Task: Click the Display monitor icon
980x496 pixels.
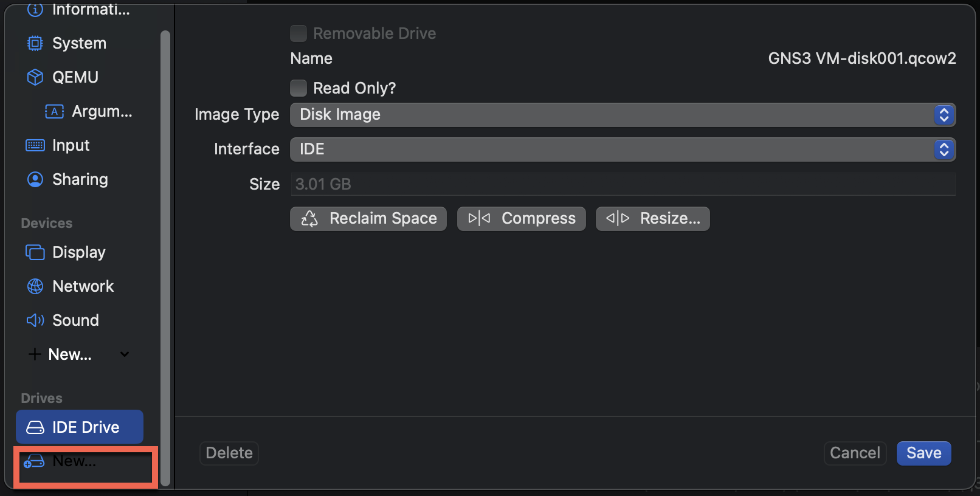Action: 35,252
